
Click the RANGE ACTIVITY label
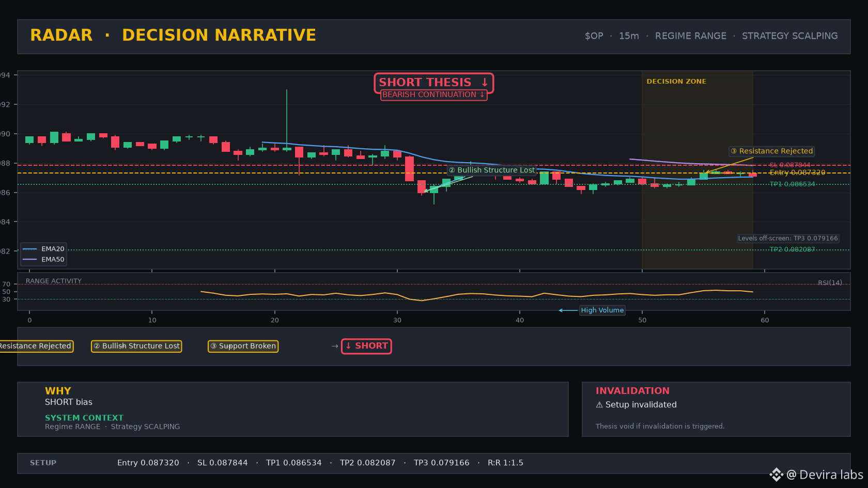click(x=54, y=281)
